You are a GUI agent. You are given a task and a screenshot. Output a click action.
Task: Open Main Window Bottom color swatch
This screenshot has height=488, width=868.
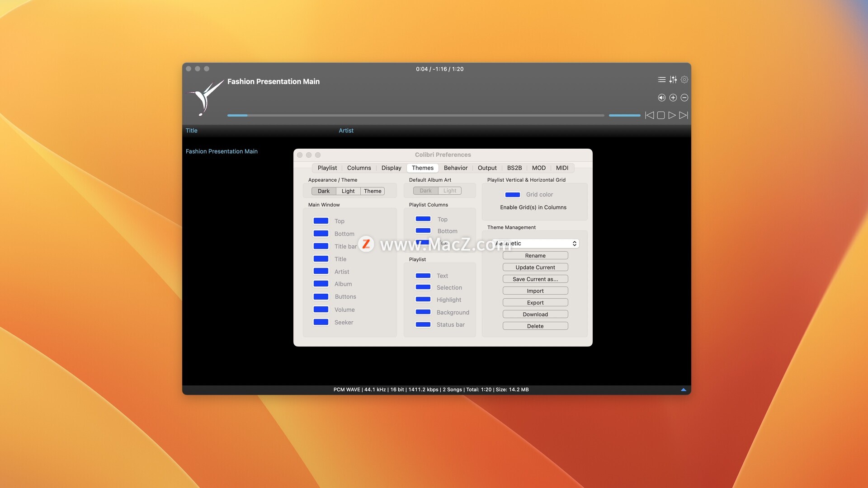[321, 234]
